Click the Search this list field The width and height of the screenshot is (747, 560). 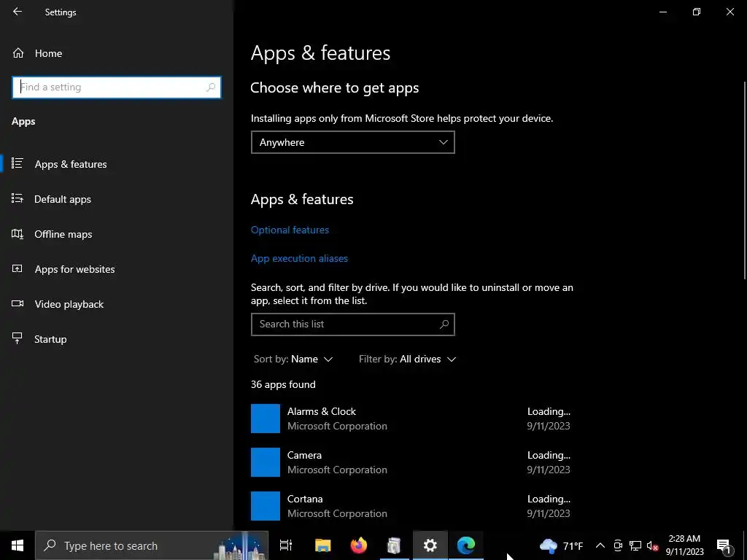click(352, 324)
